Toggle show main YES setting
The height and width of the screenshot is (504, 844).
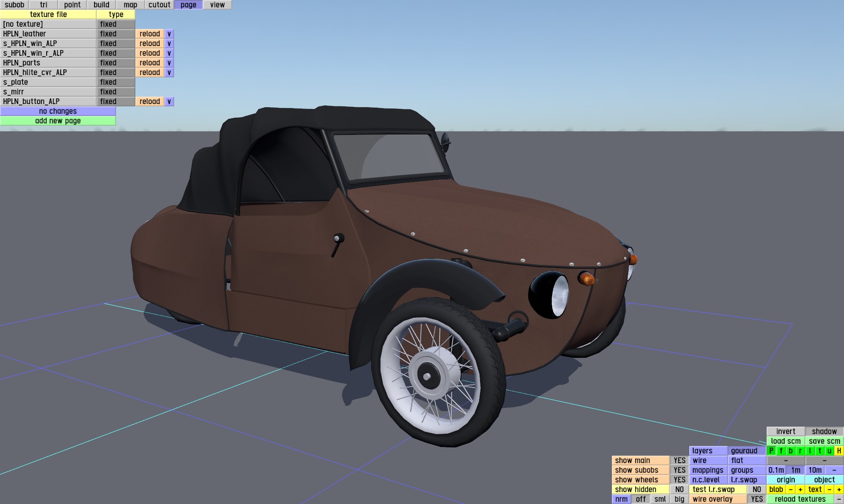click(679, 460)
